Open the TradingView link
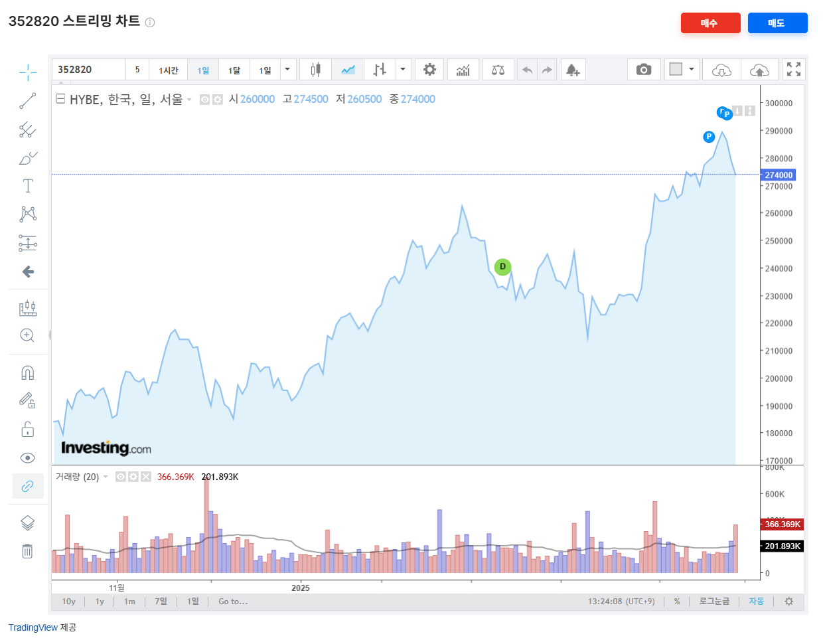823x644 pixels. [x=33, y=627]
